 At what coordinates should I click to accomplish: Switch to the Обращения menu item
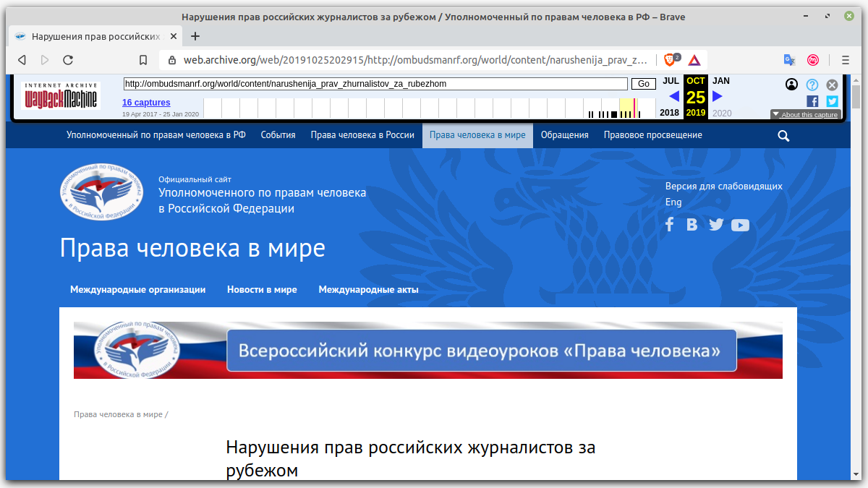click(x=564, y=134)
